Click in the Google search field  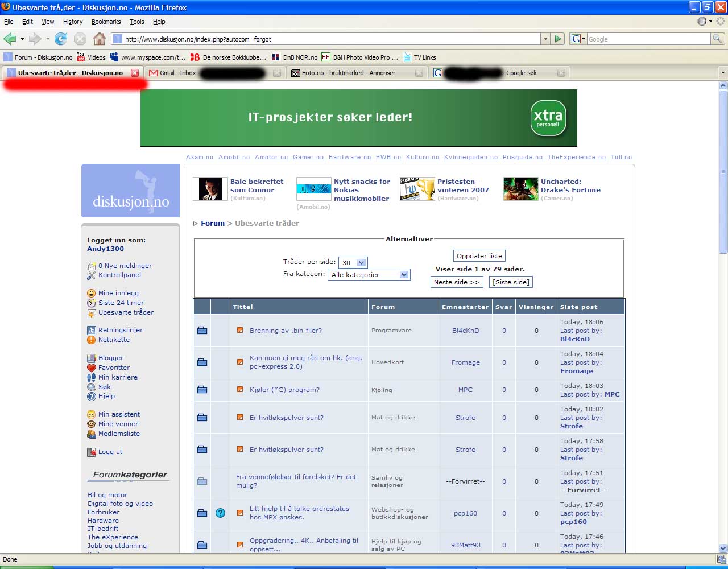tap(648, 39)
